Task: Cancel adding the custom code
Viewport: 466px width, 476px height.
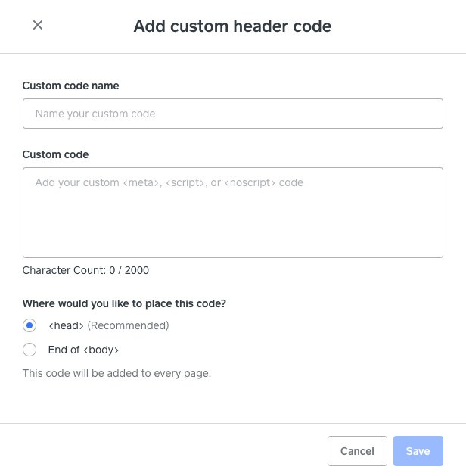Action: coord(357,451)
